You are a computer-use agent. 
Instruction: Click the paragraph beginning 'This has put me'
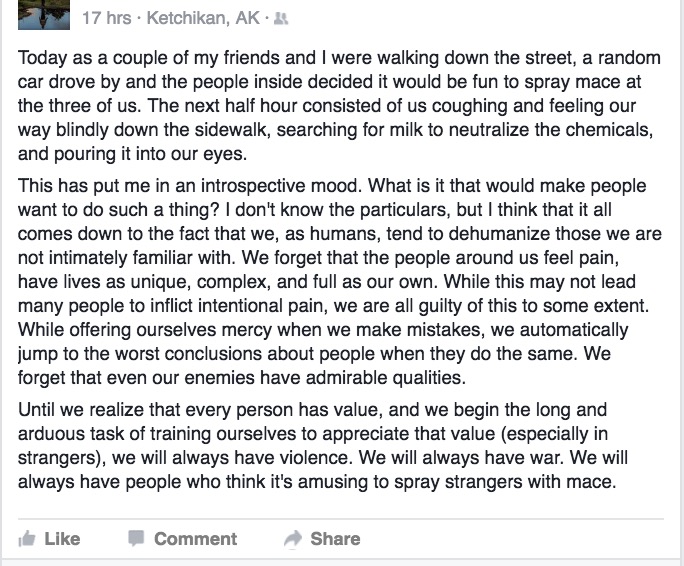[340, 281]
